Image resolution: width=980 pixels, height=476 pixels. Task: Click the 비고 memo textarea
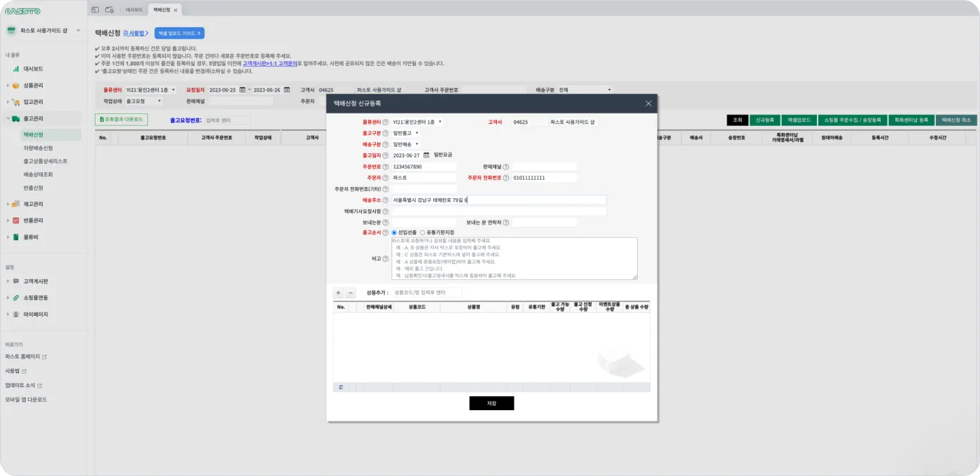click(514, 258)
